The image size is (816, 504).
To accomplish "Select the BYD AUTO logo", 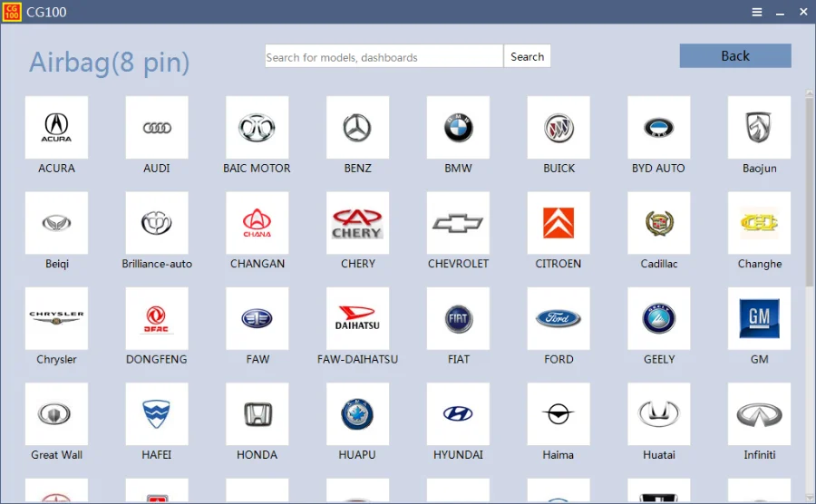I will (659, 128).
